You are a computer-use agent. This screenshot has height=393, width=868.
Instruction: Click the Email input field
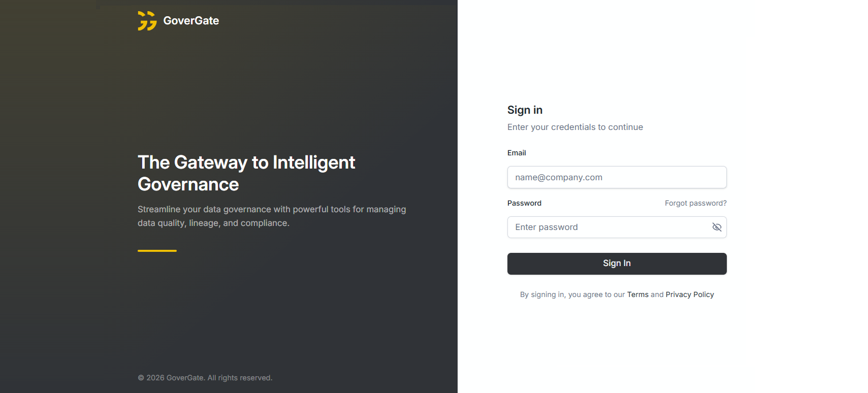[617, 177]
